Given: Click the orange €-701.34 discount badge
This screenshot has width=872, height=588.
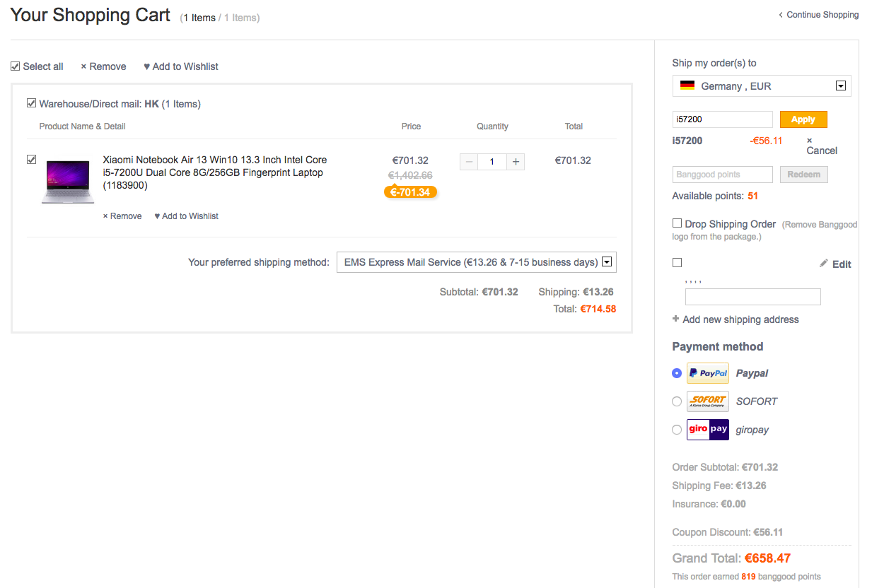Looking at the screenshot, I should pyautogui.click(x=411, y=192).
